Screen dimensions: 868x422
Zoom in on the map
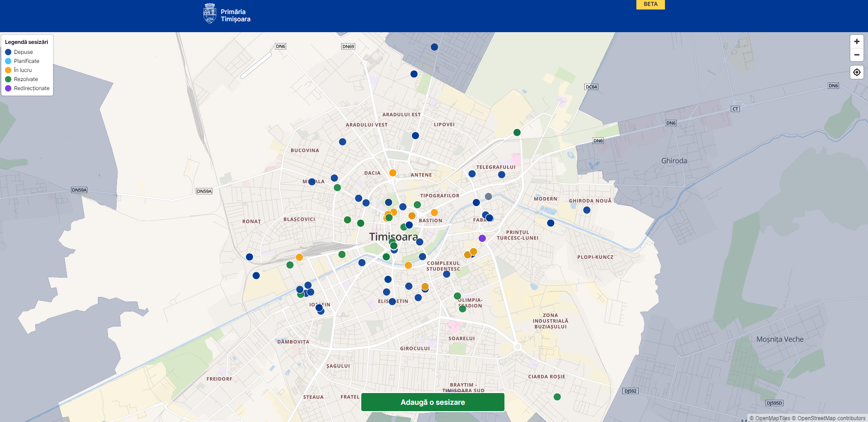pyautogui.click(x=856, y=42)
